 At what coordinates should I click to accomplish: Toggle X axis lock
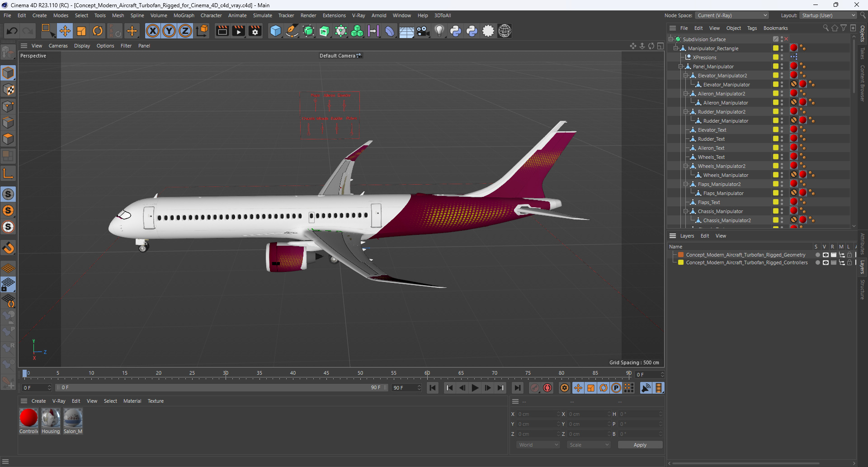click(153, 31)
